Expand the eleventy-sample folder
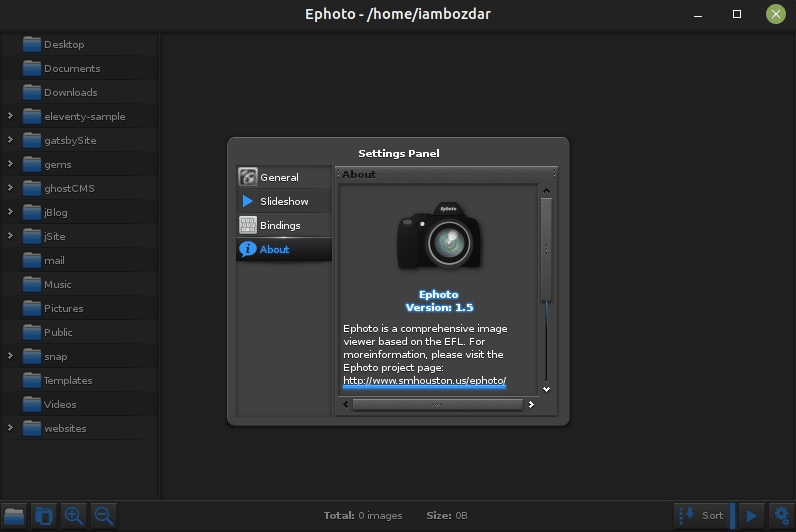The width and height of the screenshot is (796, 532). coord(10,116)
